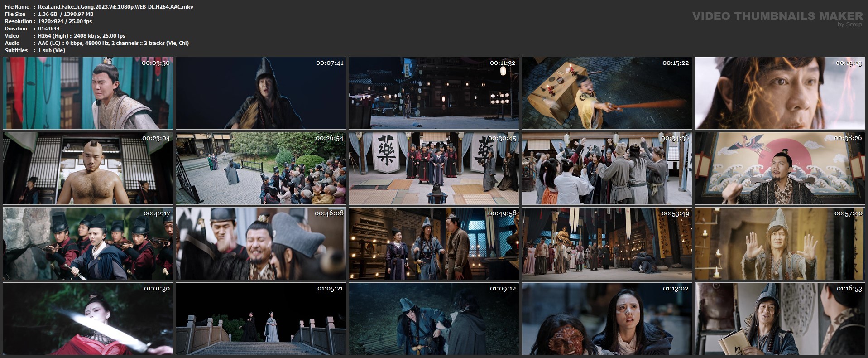
Task: Select the audio AAC (LC) info line
Action: click(x=113, y=43)
